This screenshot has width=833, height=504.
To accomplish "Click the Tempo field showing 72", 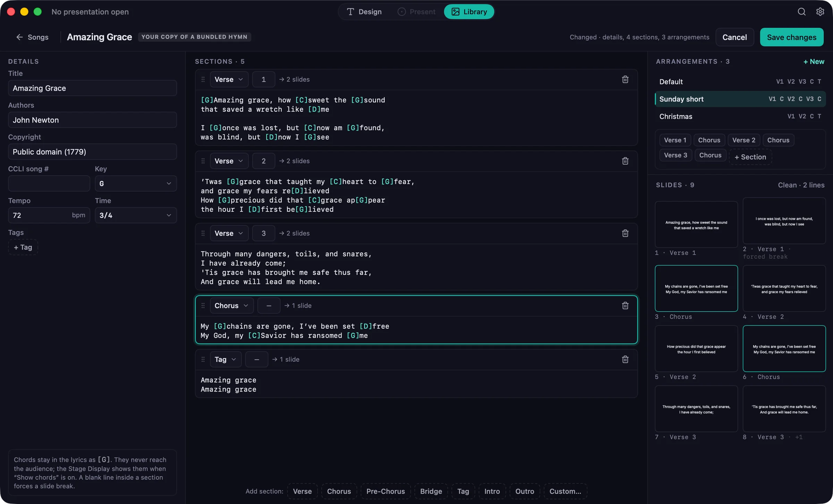I will click(49, 215).
